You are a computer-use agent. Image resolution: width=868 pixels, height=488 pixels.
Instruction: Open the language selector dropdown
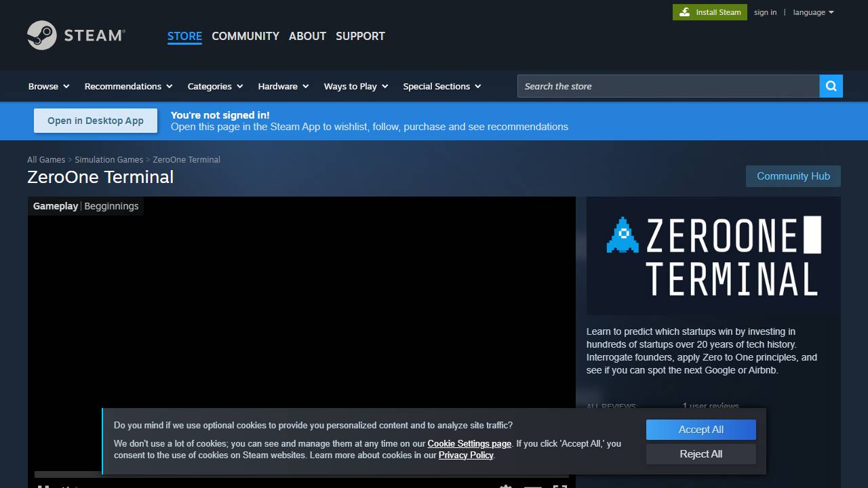(813, 12)
